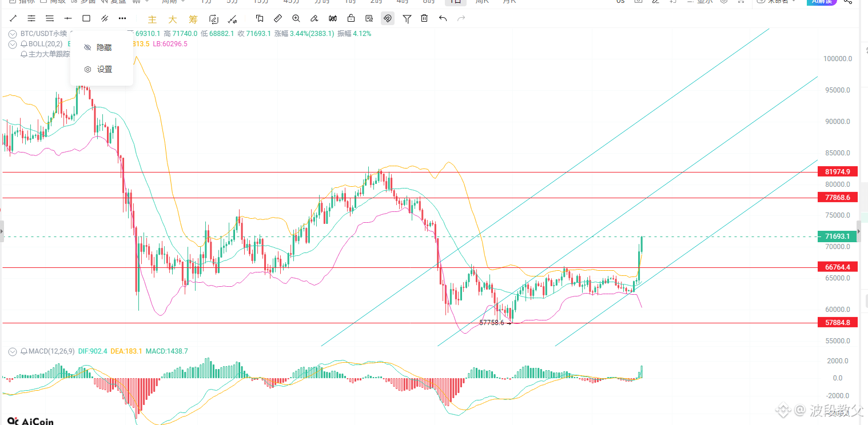Select the trend line drawing tool
The image size is (868, 425).
tap(13, 18)
